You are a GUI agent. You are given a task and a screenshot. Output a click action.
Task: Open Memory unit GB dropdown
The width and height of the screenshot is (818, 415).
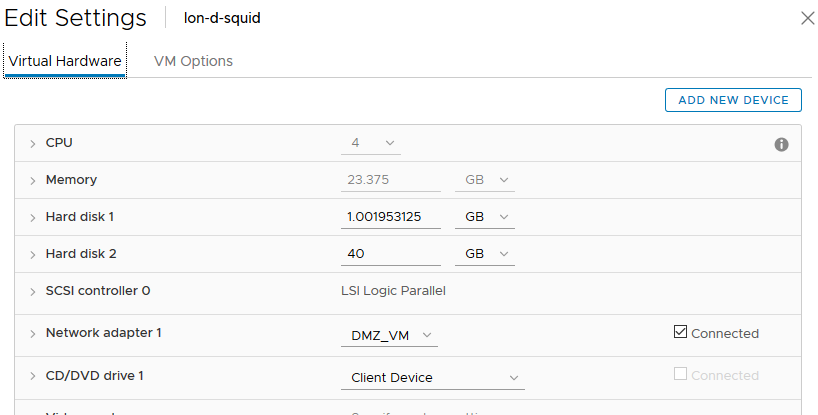[484, 180]
